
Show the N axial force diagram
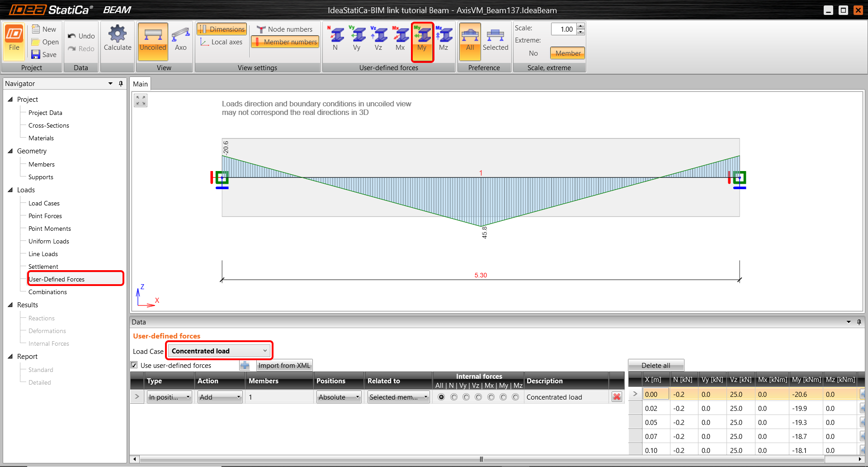[335, 35]
